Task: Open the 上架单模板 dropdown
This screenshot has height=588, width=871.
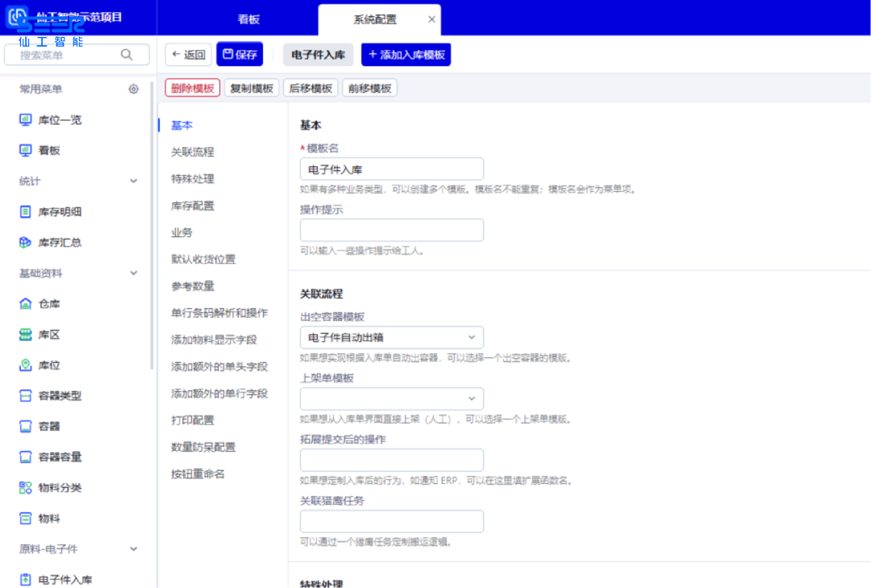Action: point(391,398)
